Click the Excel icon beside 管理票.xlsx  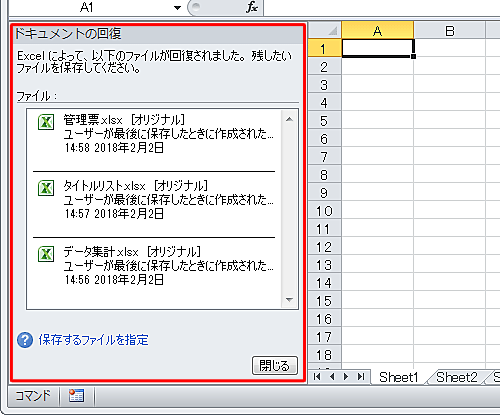(46, 122)
